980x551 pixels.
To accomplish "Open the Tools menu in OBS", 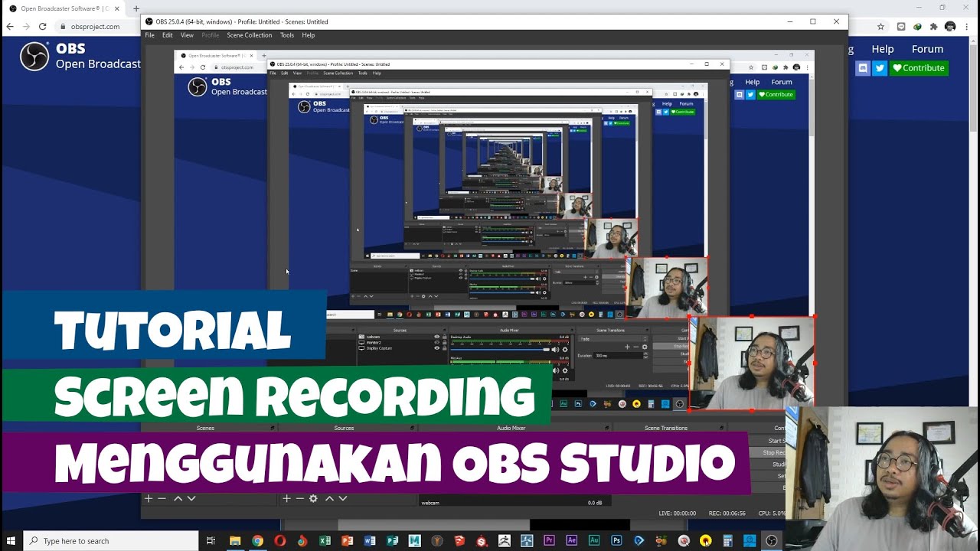I will 287,35.
